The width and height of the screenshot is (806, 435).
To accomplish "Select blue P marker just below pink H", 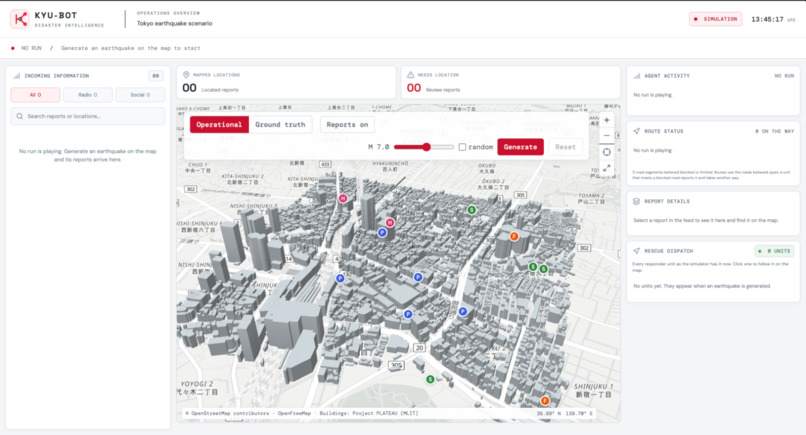I will (x=382, y=232).
